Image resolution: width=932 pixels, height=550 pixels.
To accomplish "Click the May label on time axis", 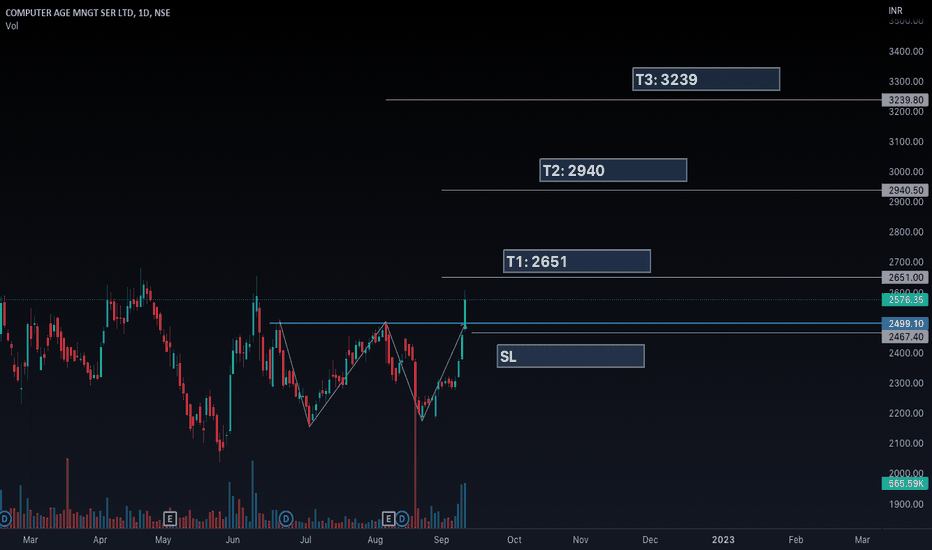I will [163, 540].
